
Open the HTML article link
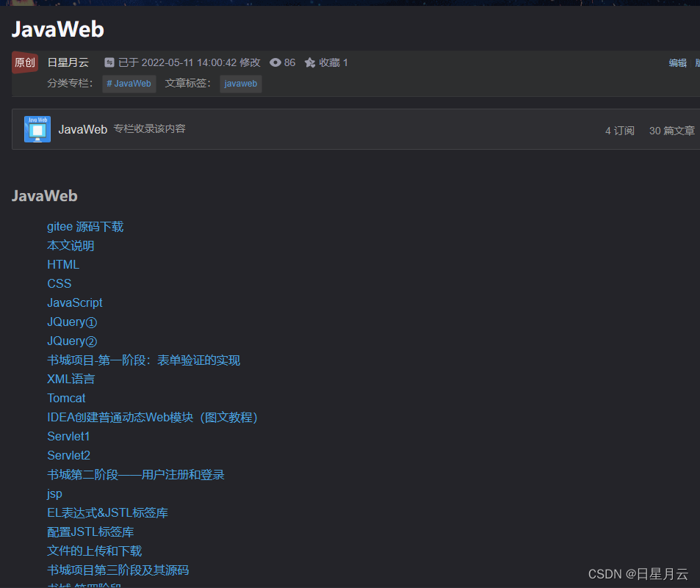(63, 264)
